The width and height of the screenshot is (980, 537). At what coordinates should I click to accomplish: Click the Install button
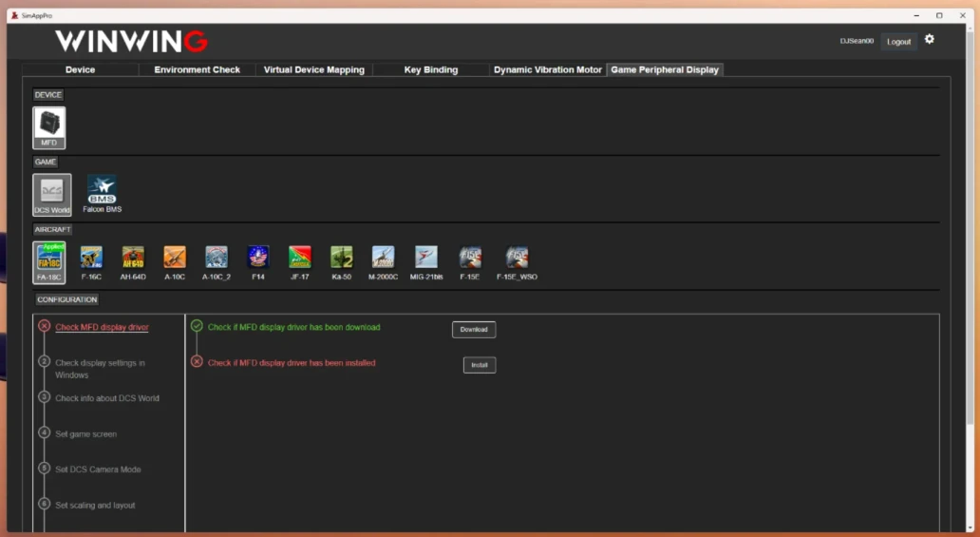(x=480, y=365)
